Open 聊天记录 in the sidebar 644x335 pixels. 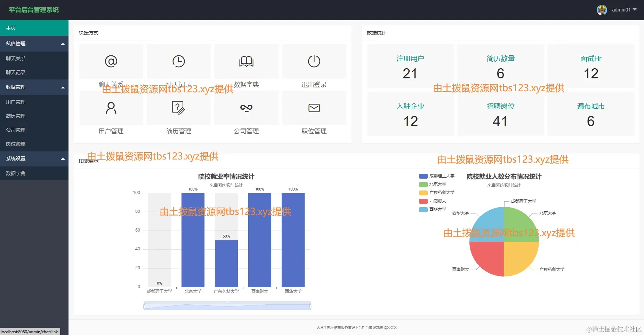click(34, 72)
